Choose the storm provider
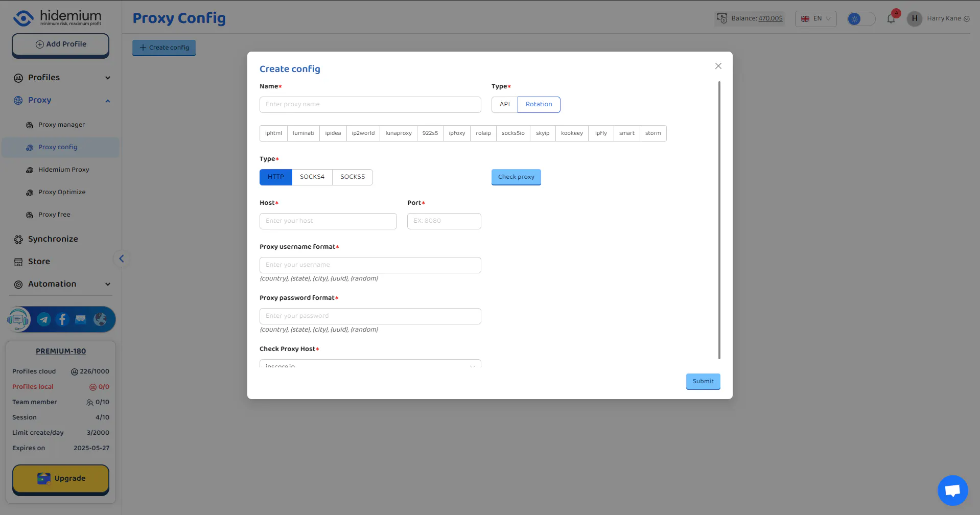Image resolution: width=980 pixels, height=515 pixels. (653, 133)
